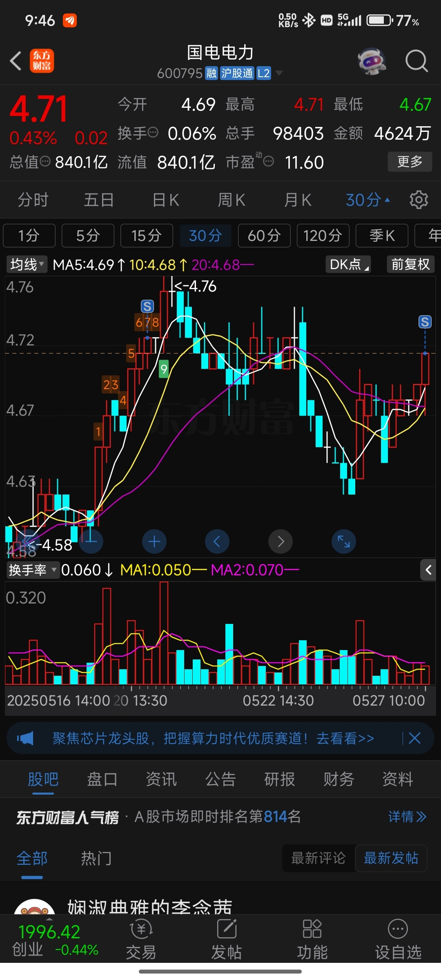Open 均线 indicator dropdown
The image size is (441, 980).
pyautogui.click(x=27, y=265)
